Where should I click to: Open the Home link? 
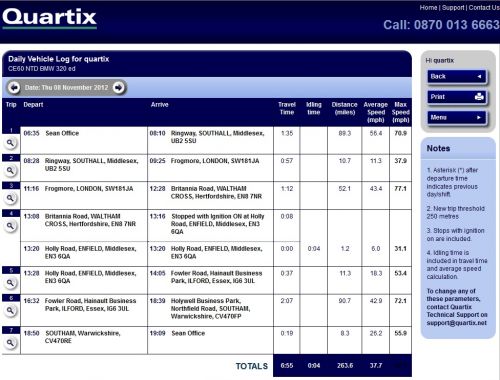[428, 7]
